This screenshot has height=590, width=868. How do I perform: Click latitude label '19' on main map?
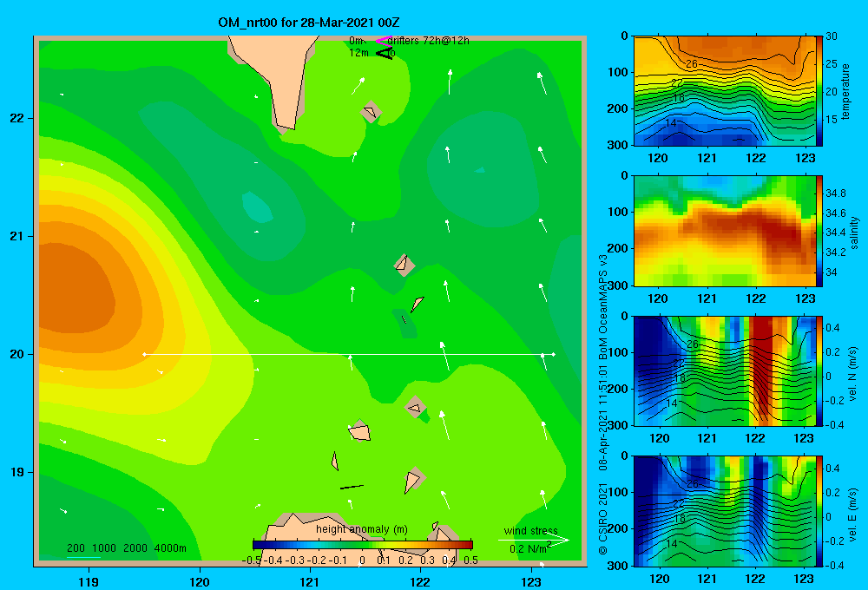[x=16, y=472]
